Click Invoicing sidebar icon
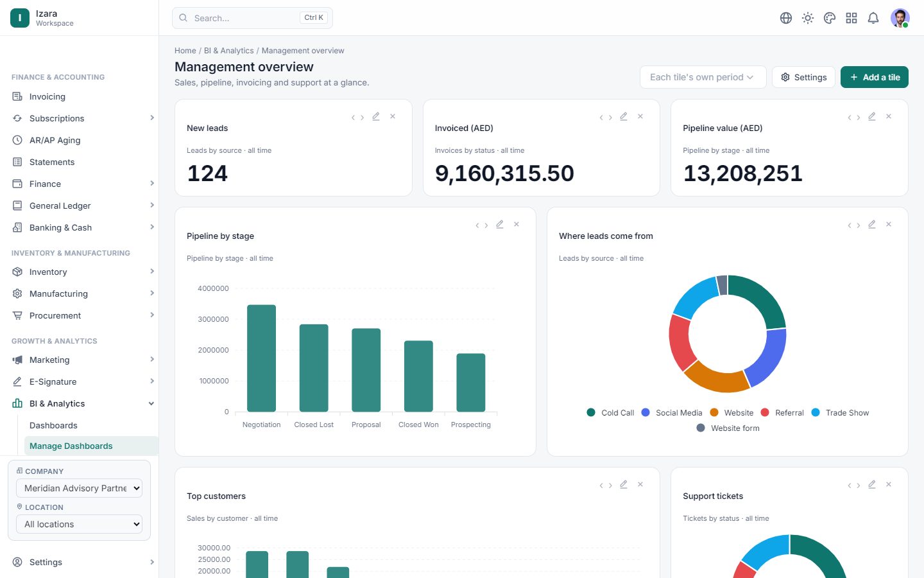The image size is (924, 578). click(17, 96)
